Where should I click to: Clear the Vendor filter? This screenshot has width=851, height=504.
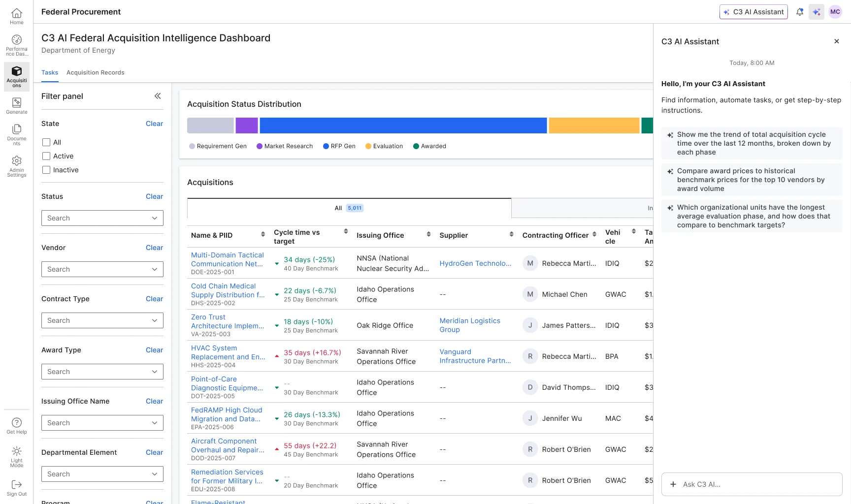154,248
